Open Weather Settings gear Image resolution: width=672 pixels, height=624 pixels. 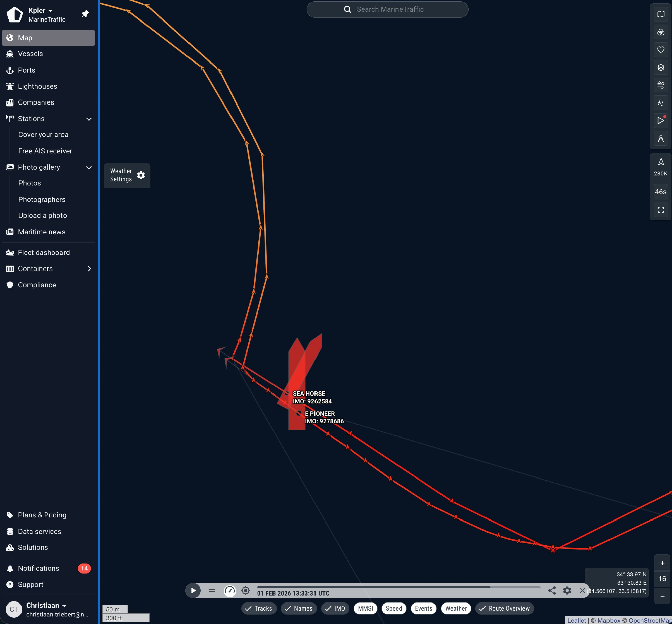pyautogui.click(x=141, y=175)
